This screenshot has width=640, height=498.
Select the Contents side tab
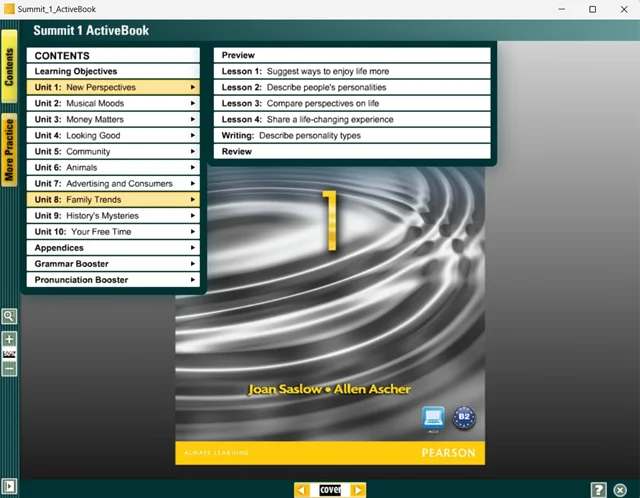[9, 66]
